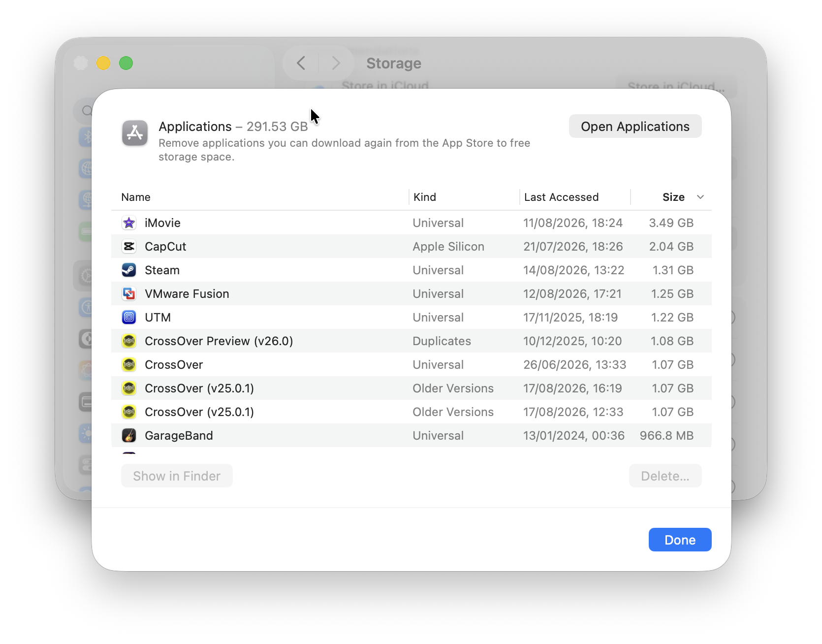Sort by the Kind column header
Image resolution: width=822 pixels, height=644 pixels.
coord(425,197)
